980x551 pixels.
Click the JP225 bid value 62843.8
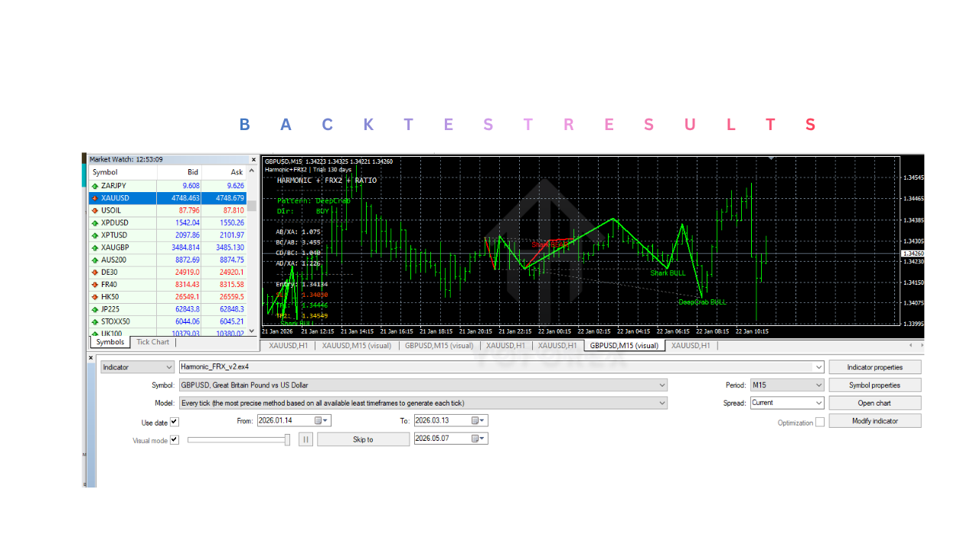point(188,309)
